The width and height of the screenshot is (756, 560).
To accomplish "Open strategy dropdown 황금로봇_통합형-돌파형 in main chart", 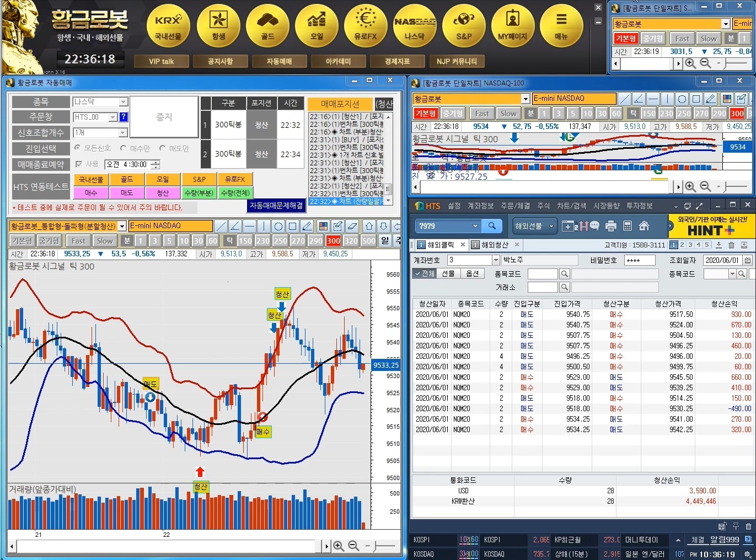I will (122, 226).
